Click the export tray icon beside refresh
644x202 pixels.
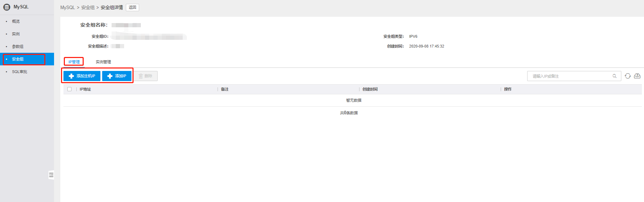[637, 76]
